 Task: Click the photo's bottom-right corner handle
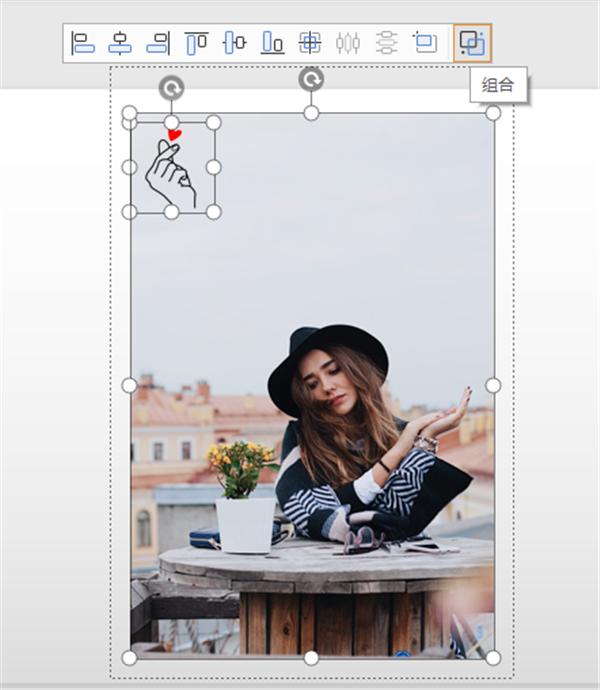point(493,658)
